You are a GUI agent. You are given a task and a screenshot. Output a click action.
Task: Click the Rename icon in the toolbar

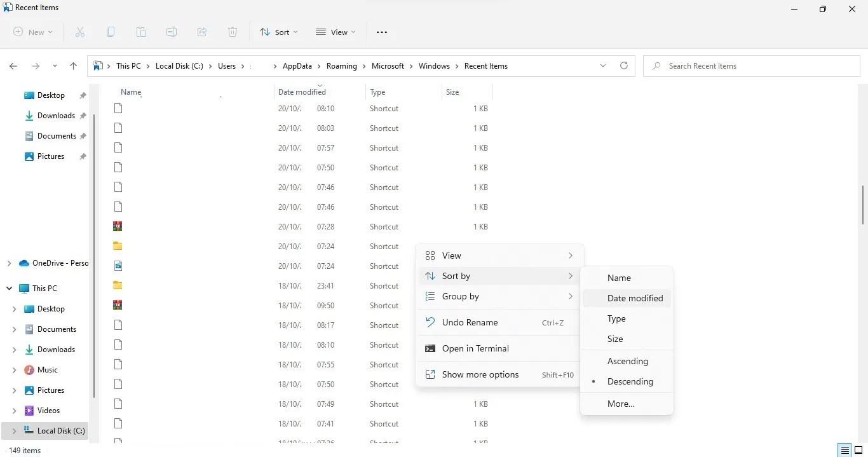click(x=171, y=32)
